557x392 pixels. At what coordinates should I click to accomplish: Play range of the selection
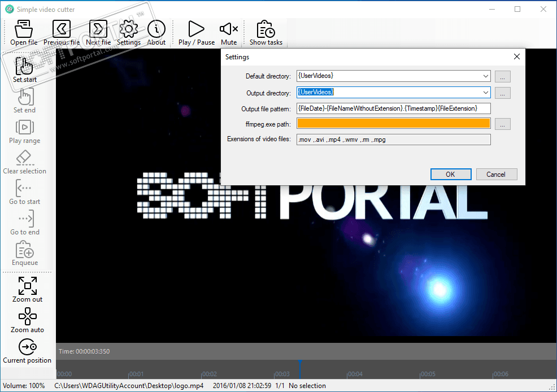click(24, 130)
